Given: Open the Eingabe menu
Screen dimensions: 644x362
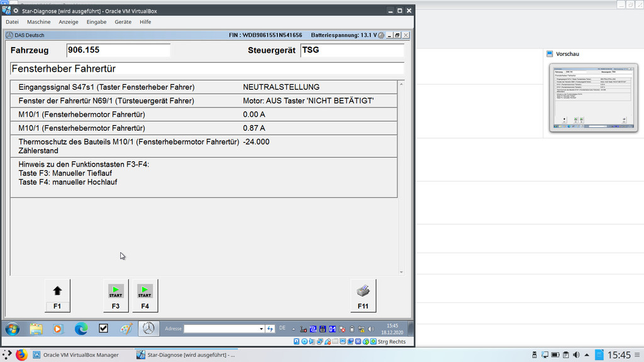Looking at the screenshot, I should [96, 22].
